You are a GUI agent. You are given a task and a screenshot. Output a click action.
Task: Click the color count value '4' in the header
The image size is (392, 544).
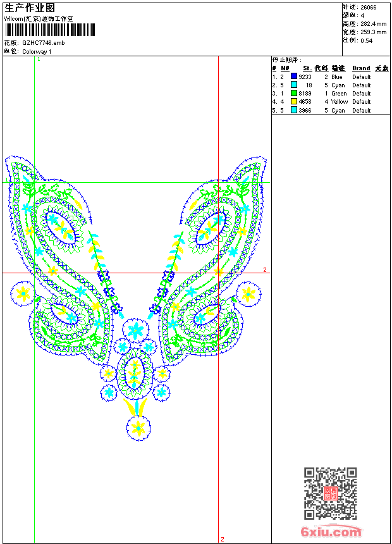tap(362, 16)
